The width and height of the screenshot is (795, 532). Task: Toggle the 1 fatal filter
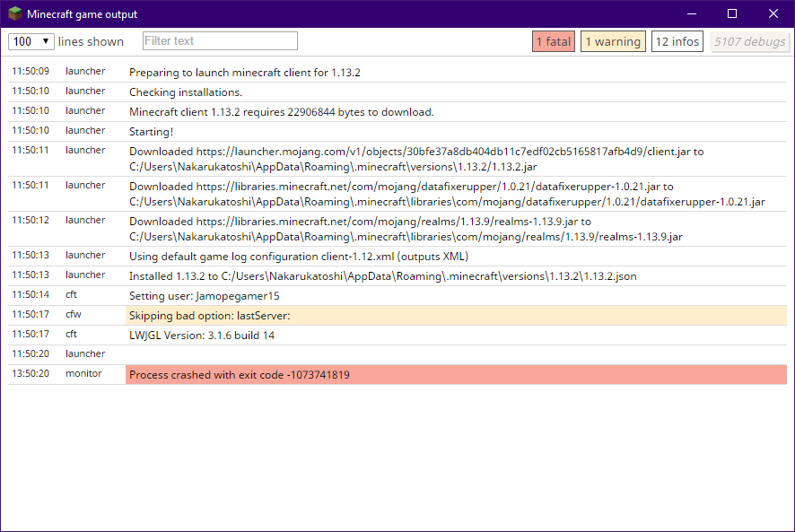[x=553, y=41]
